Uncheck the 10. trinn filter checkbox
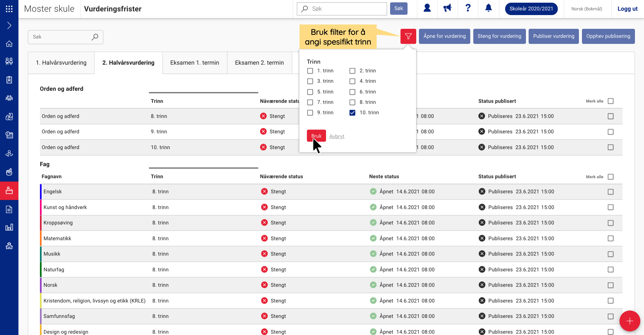 pyautogui.click(x=353, y=113)
